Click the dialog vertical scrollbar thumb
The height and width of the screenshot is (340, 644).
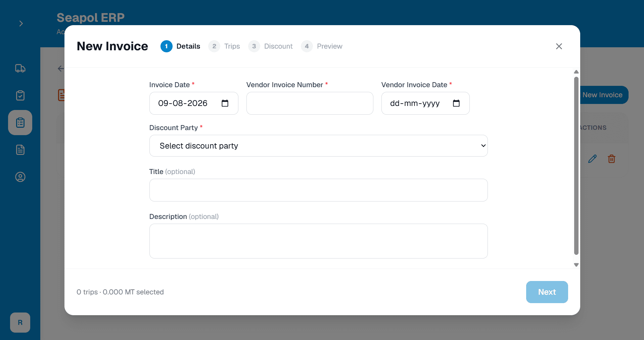click(x=576, y=166)
